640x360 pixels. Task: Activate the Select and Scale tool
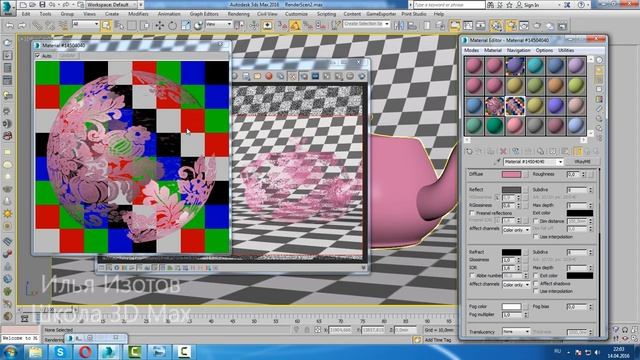point(185,25)
